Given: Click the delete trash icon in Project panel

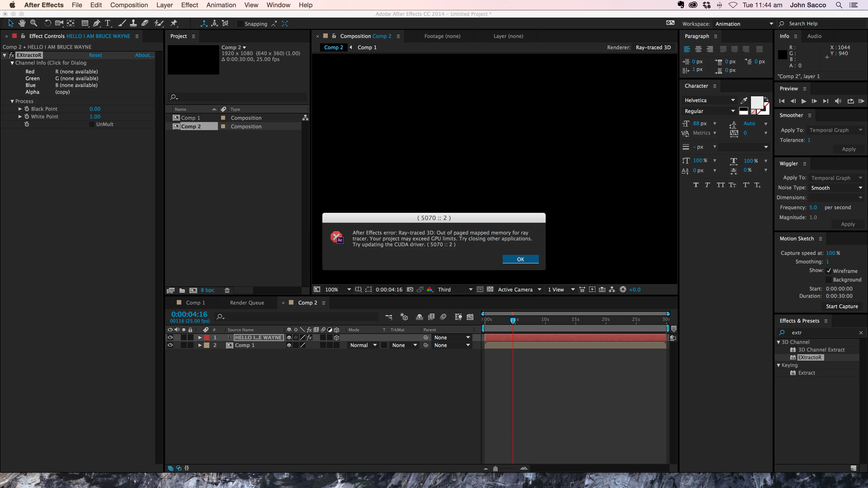Looking at the screenshot, I should point(227,290).
